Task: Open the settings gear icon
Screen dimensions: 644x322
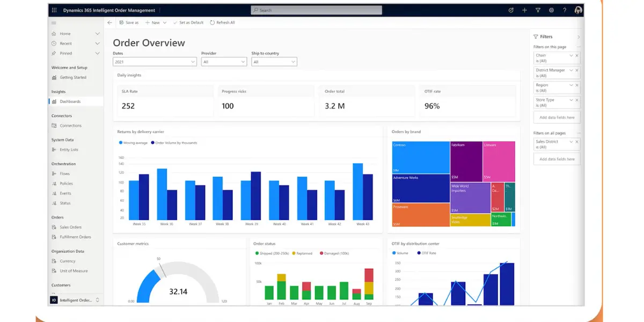Action: tap(551, 10)
